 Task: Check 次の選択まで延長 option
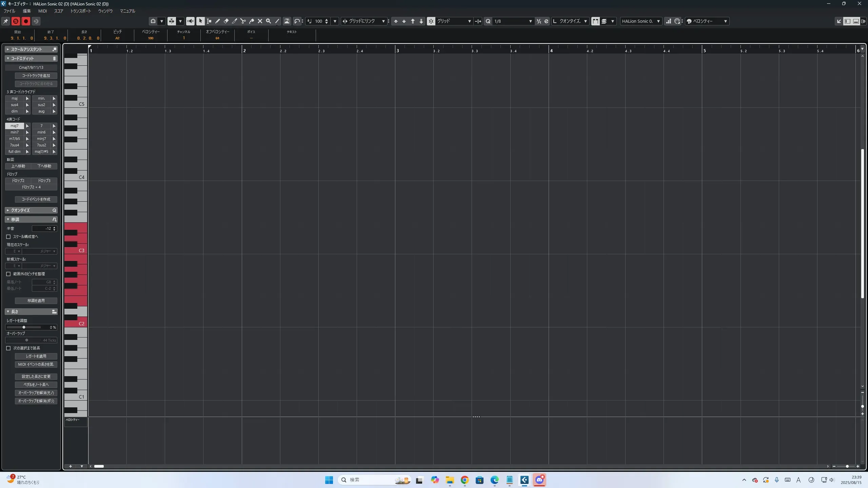pyautogui.click(x=8, y=348)
